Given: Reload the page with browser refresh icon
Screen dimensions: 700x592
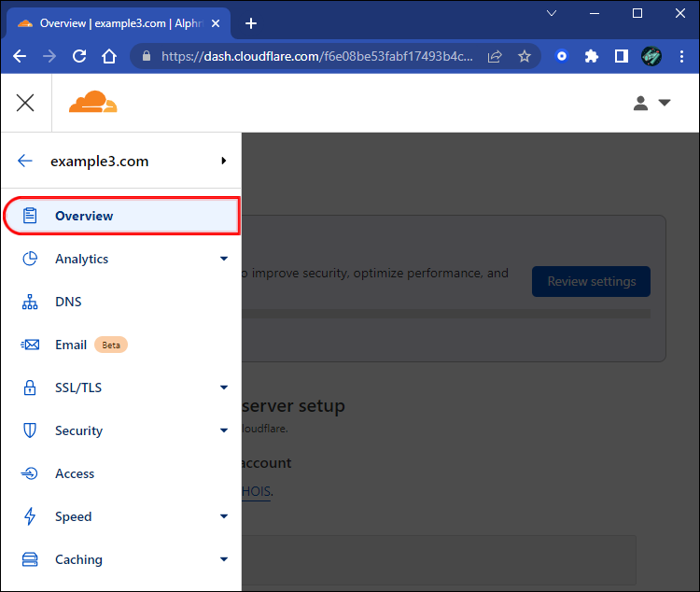Looking at the screenshot, I should click(x=79, y=56).
